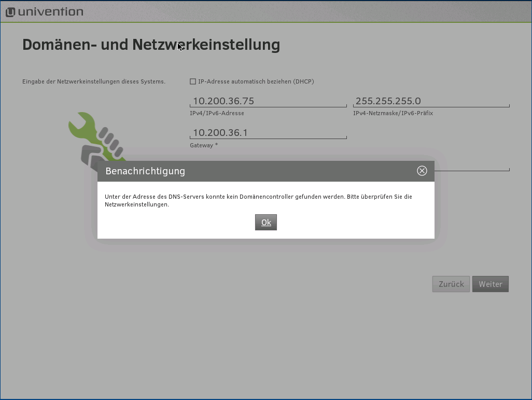532x400 pixels.
Task: Click the Weiter button
Action: pos(490,284)
